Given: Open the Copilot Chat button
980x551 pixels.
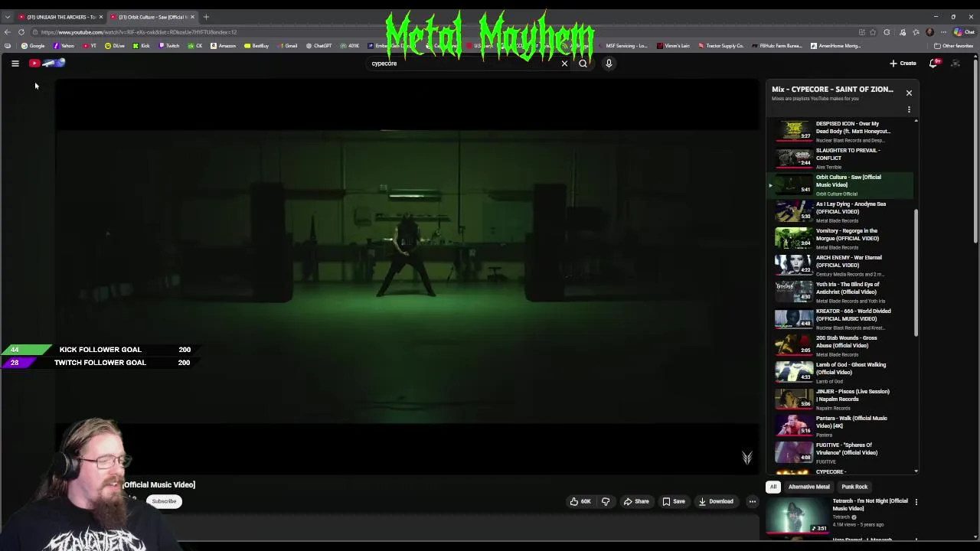Looking at the screenshot, I should pos(964,32).
